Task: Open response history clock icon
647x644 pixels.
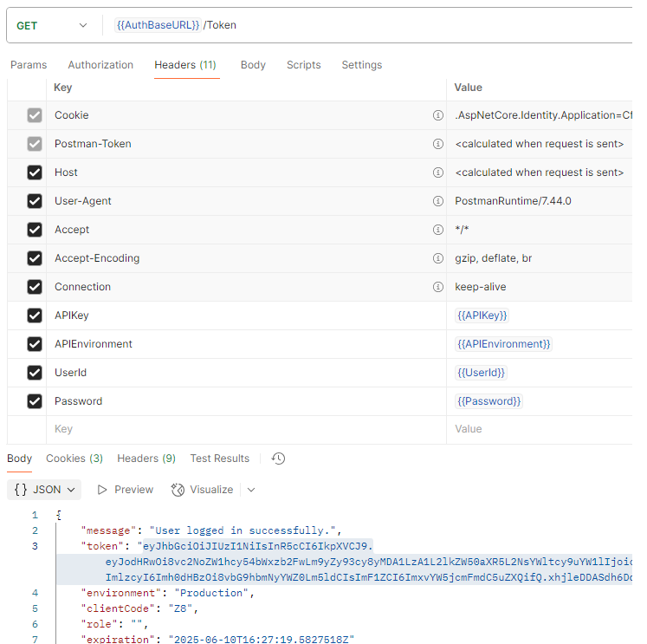Action: (x=278, y=459)
